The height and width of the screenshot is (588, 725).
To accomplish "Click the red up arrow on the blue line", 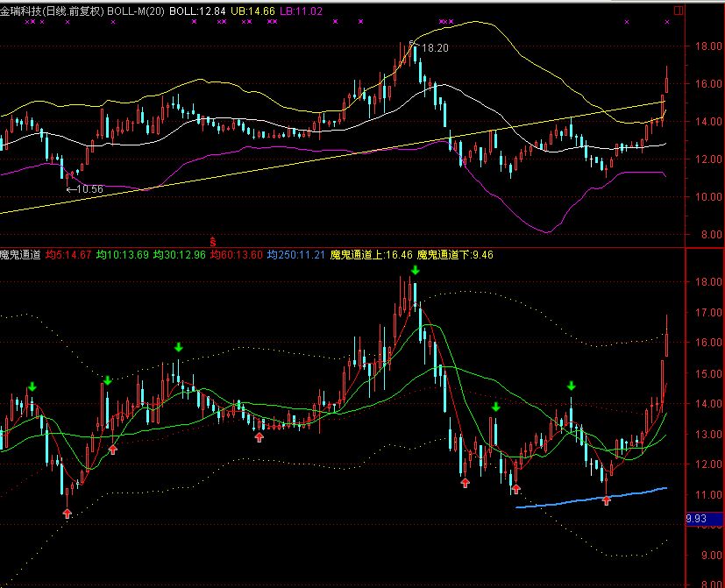I will pos(606,499).
